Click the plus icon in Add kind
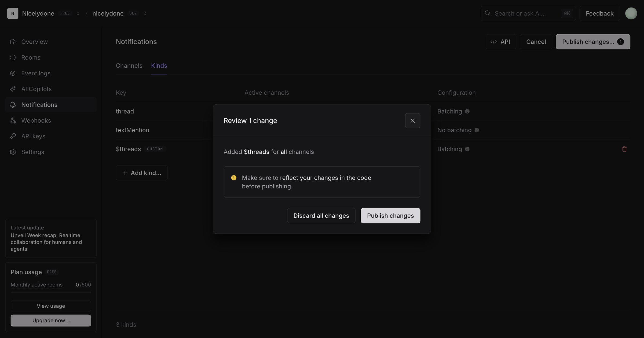The image size is (644, 338). (125, 173)
